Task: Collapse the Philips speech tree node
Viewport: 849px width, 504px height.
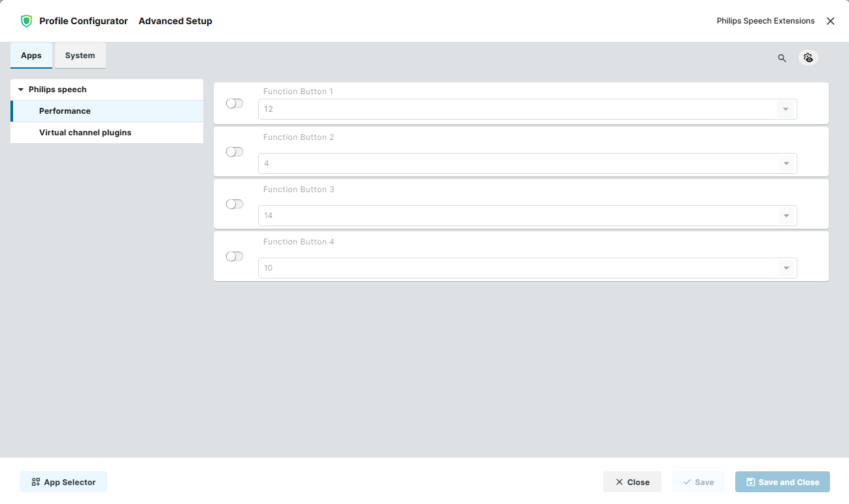Action: coord(21,90)
